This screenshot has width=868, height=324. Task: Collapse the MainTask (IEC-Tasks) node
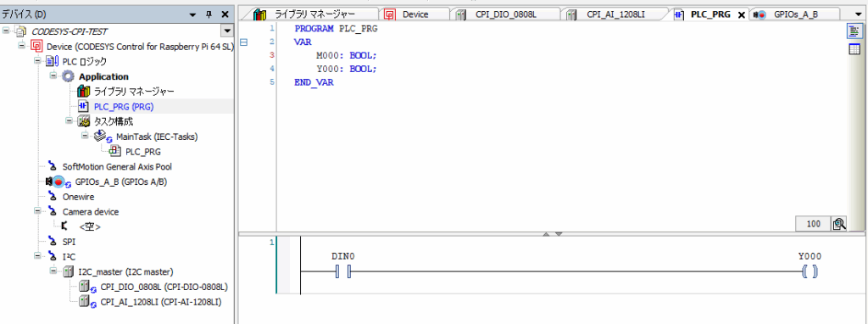[86, 136]
